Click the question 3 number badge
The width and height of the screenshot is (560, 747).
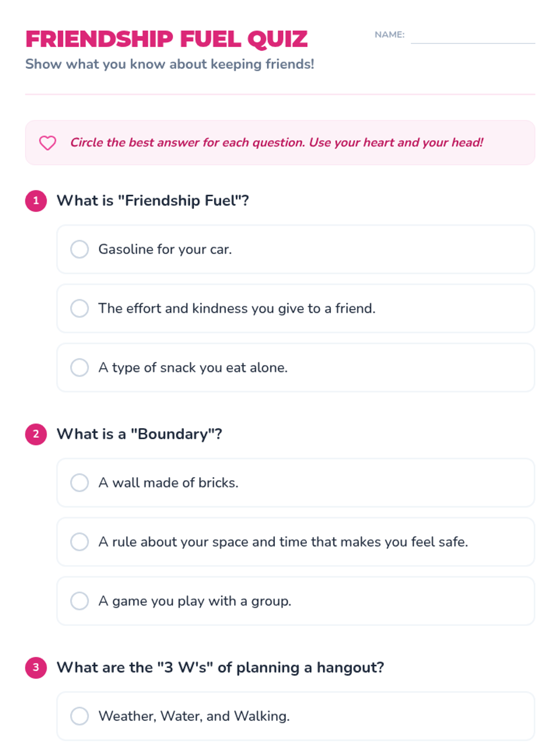point(36,668)
